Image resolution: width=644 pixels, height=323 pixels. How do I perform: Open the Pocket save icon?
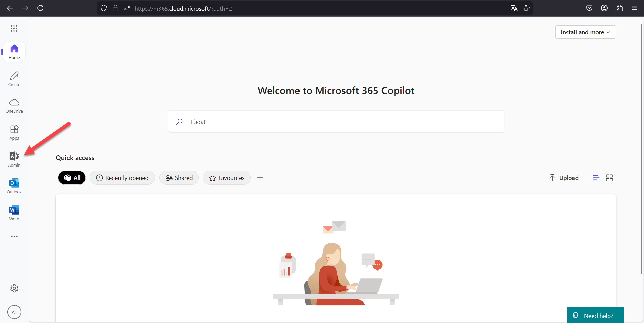[x=589, y=8]
